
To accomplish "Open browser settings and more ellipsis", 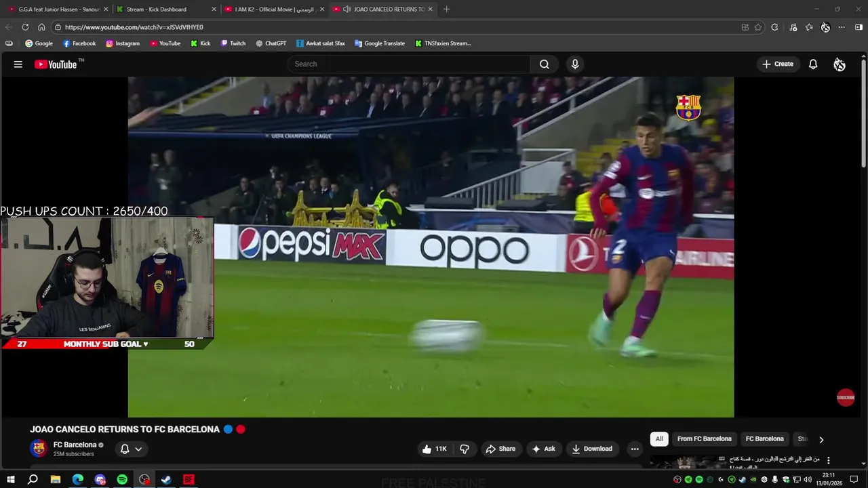I will pos(842,27).
